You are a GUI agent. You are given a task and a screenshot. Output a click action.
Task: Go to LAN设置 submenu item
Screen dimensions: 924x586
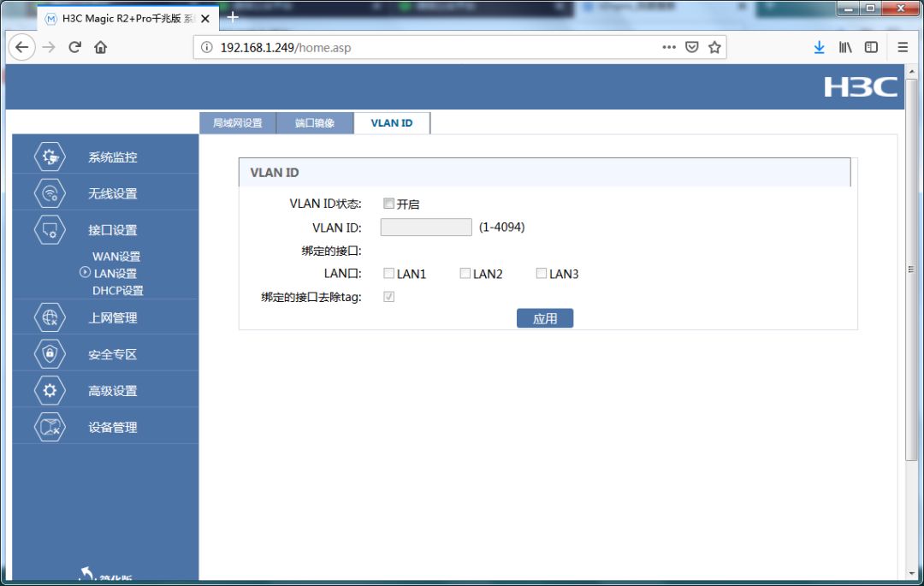pos(115,273)
